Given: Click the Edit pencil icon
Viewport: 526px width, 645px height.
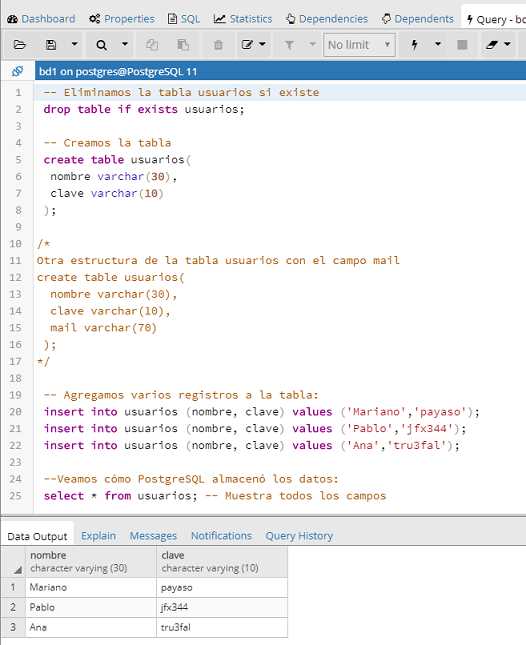Looking at the screenshot, I should point(247,45).
